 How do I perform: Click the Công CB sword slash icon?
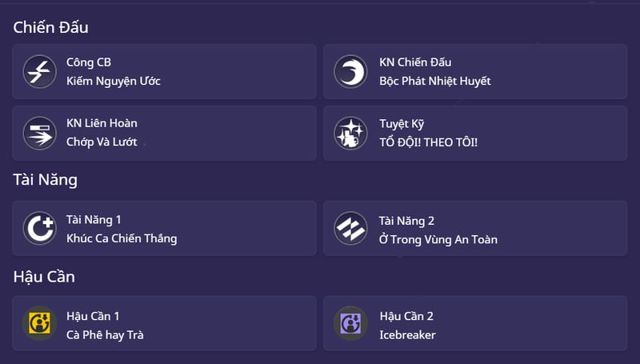(x=38, y=71)
